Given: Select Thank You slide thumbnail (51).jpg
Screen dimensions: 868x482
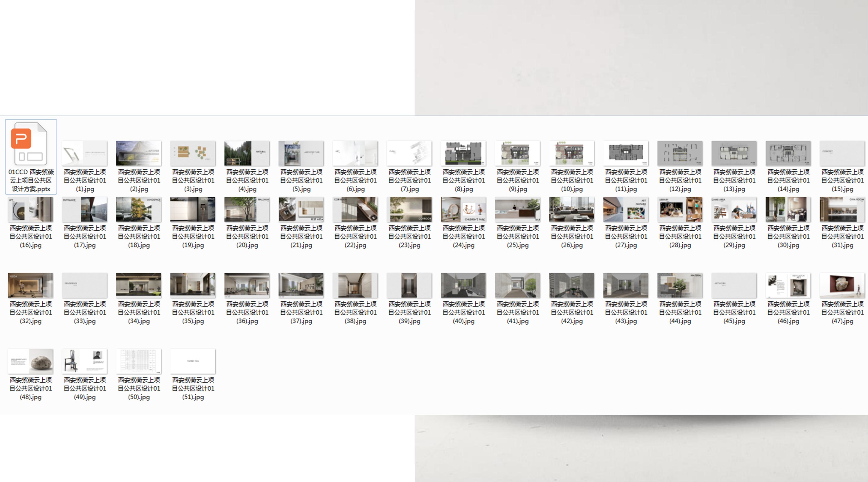Looking at the screenshot, I should tap(193, 361).
